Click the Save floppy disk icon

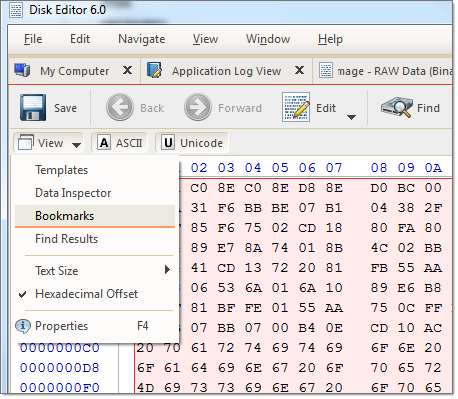pos(33,107)
